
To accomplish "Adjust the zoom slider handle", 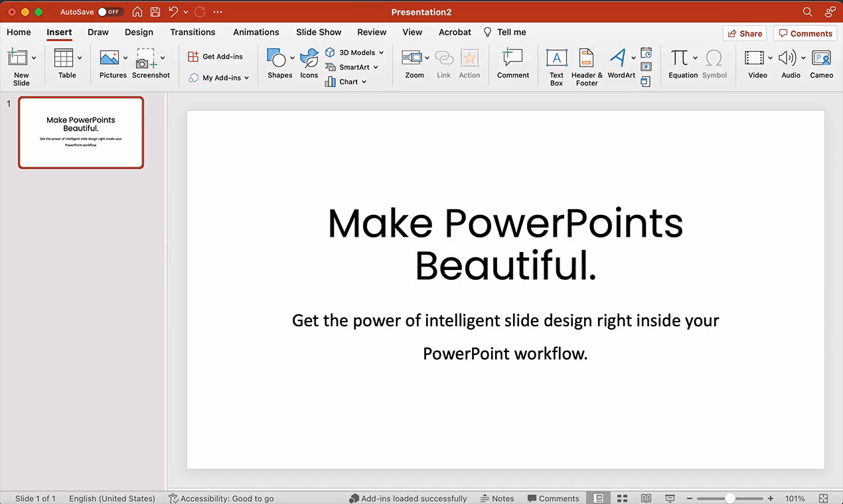I will point(730,498).
